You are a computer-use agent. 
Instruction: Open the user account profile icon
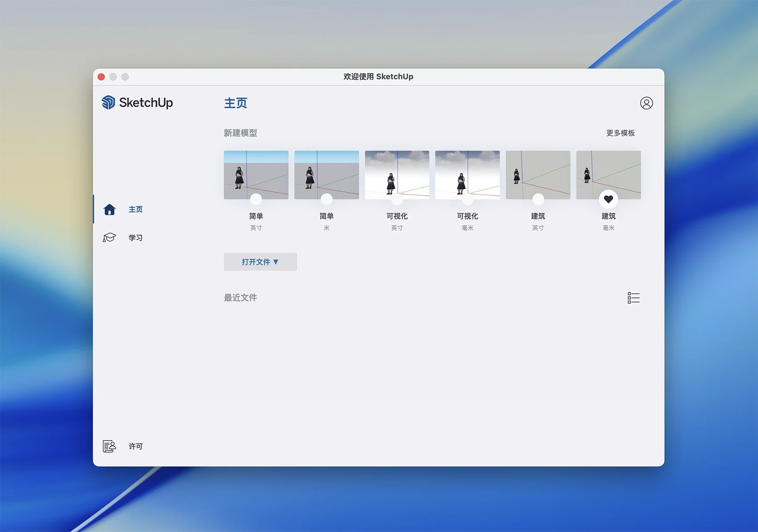tap(646, 103)
